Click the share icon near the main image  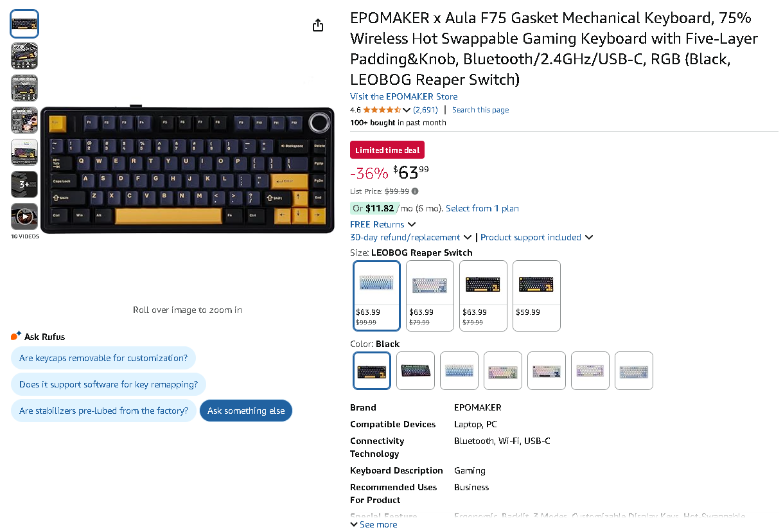(x=317, y=24)
